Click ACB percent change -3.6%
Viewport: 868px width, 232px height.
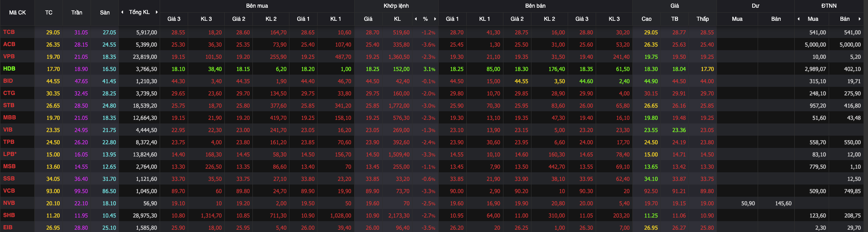coord(428,45)
